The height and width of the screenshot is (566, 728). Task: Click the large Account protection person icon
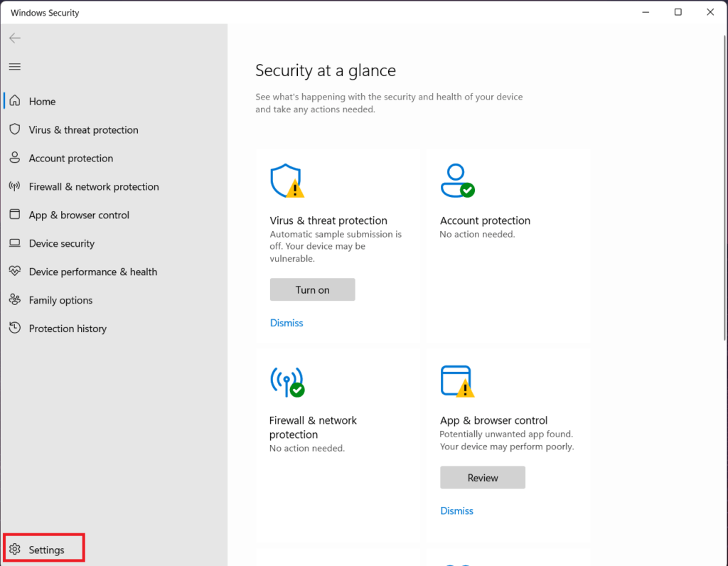click(457, 181)
